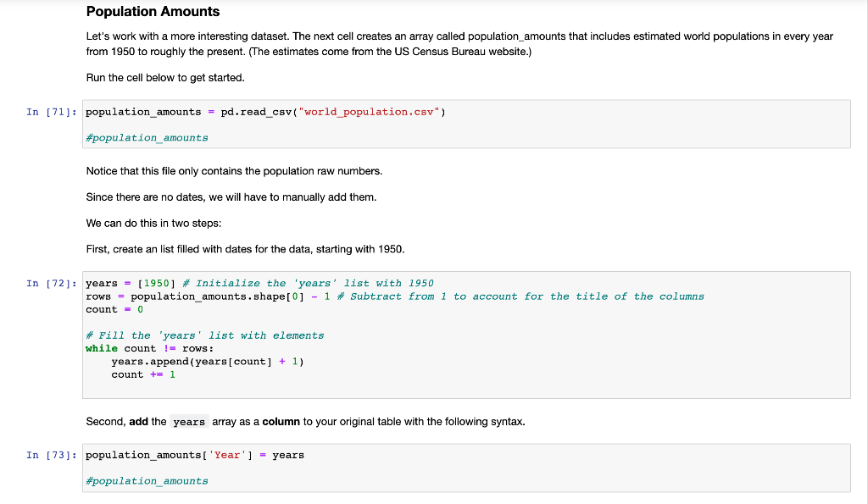
Task: Click the "Initialize the 'years' list" comment
Action: pyautogui.click(x=309, y=283)
